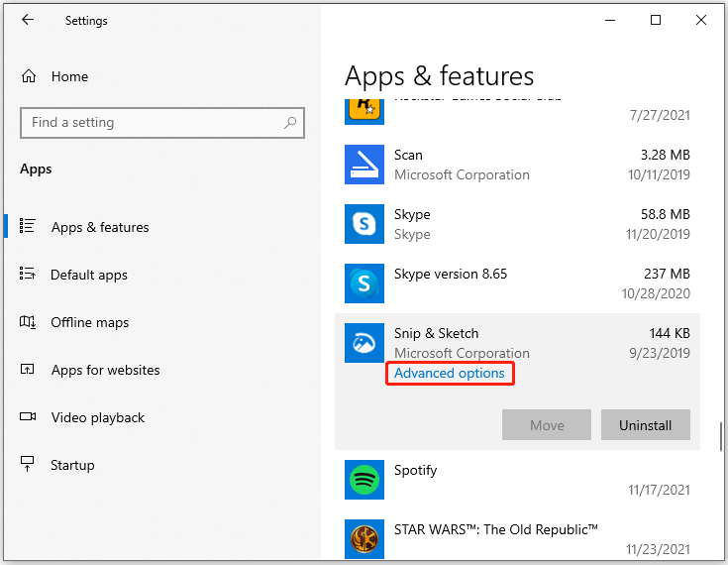Maximize the Settings window
This screenshot has width=728, height=565.
pos(655,20)
